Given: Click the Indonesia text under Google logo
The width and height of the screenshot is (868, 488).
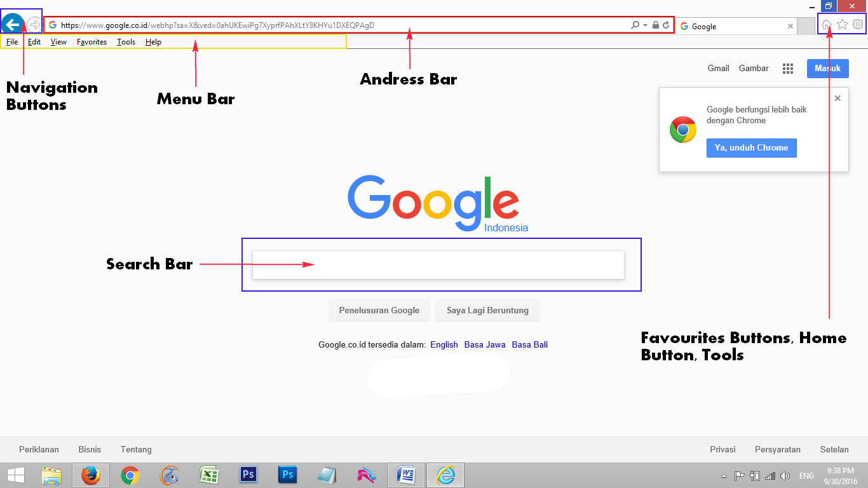Looking at the screenshot, I should [506, 227].
